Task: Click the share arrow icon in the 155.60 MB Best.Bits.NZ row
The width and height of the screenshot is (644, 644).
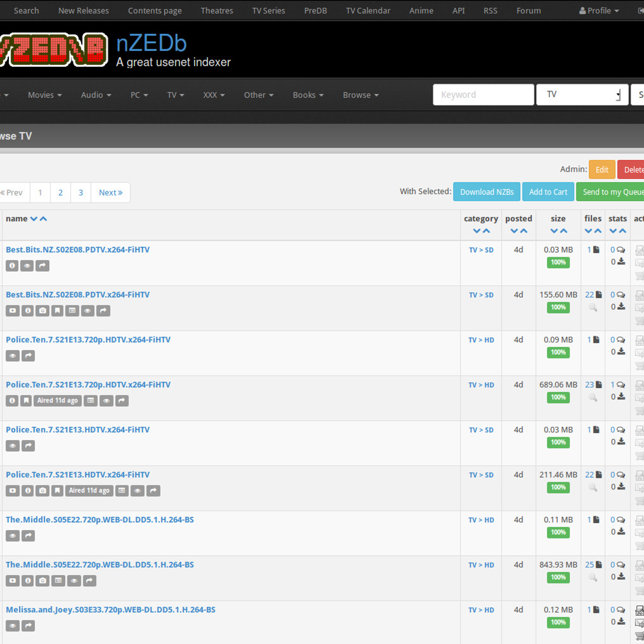Action: pos(103,311)
